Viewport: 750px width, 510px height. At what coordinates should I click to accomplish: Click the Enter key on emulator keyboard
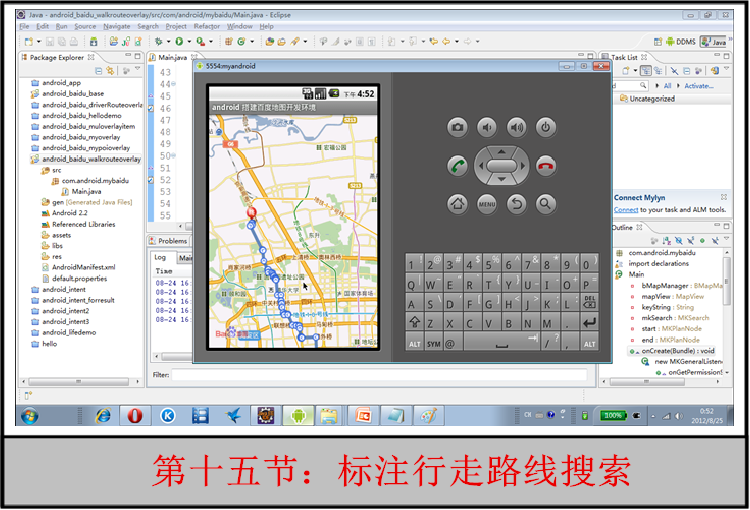coord(589,322)
